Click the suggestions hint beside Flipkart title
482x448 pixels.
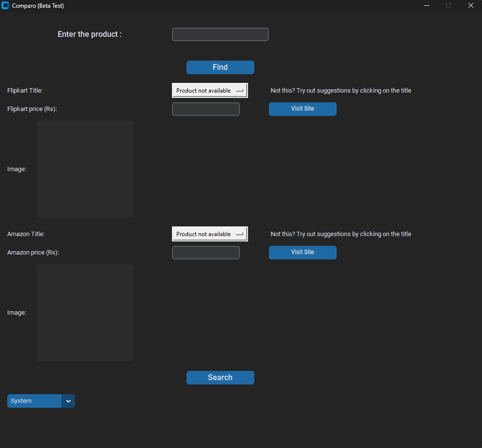341,91
